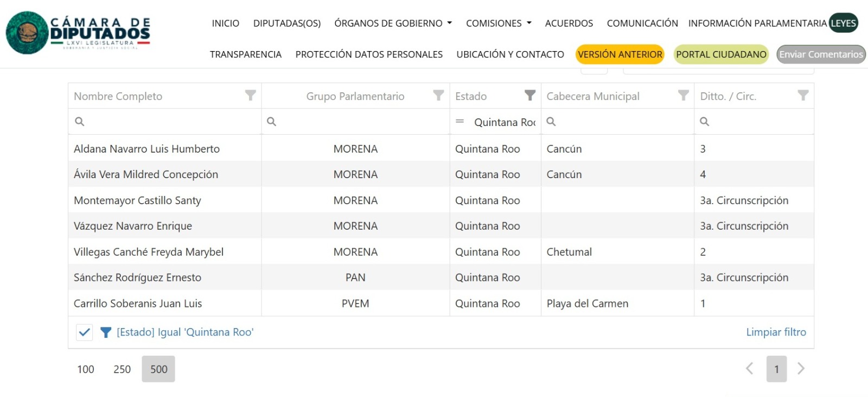
Task: Open the Acuerdos menu item
Action: tap(569, 23)
